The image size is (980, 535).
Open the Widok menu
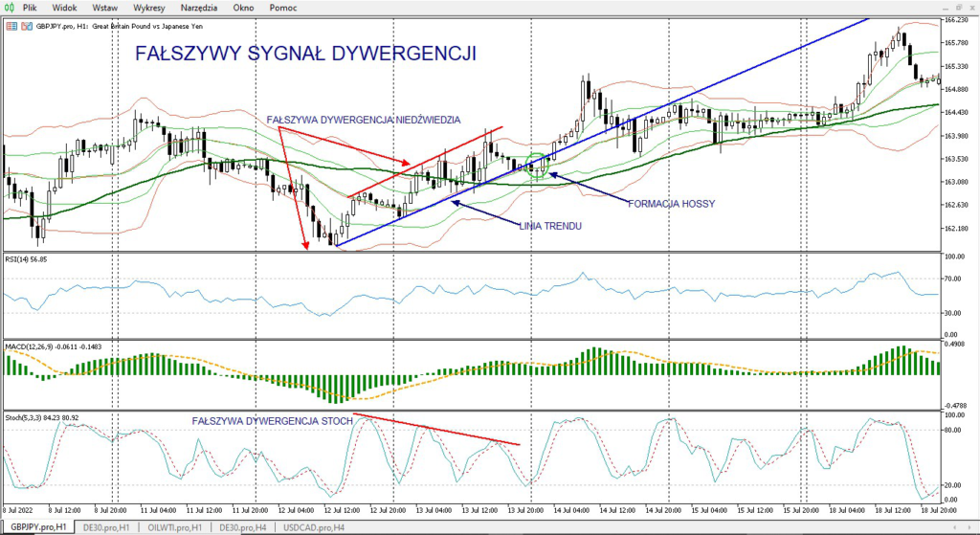click(x=65, y=7)
